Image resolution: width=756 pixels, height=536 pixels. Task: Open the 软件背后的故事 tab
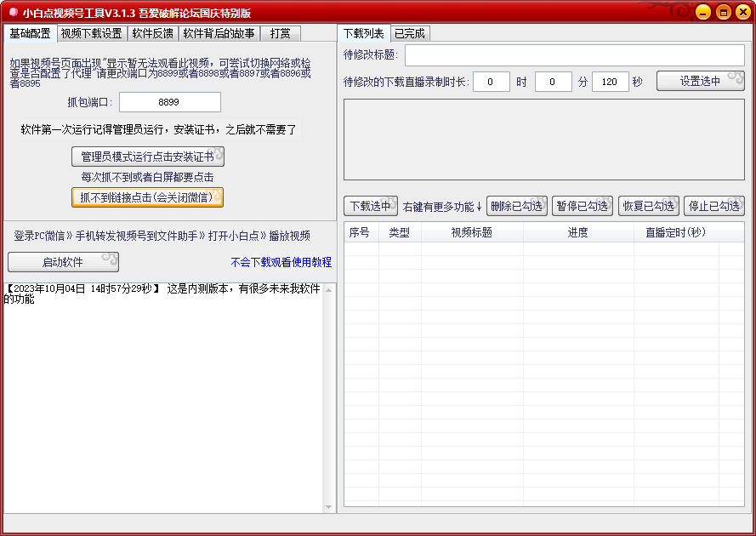219,34
